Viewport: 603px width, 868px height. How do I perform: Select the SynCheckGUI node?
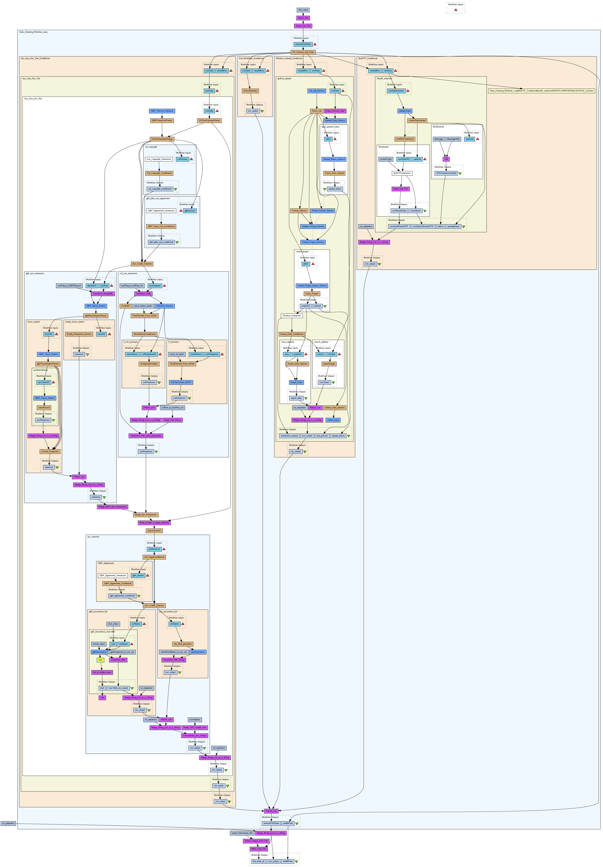coord(155,531)
